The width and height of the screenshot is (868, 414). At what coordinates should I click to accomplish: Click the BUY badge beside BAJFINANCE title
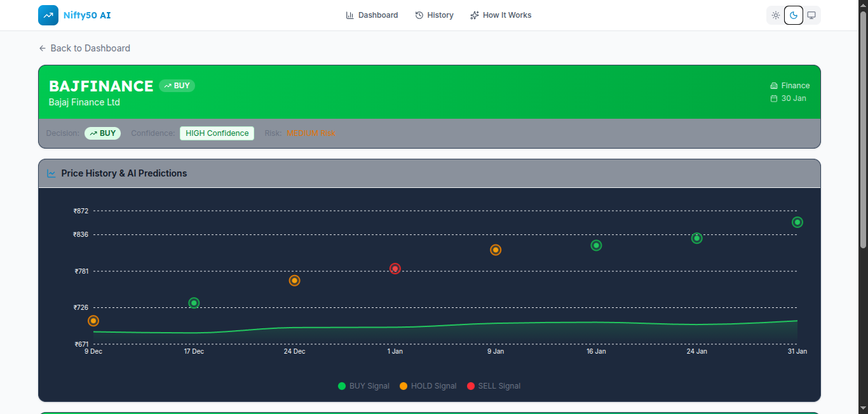[177, 86]
